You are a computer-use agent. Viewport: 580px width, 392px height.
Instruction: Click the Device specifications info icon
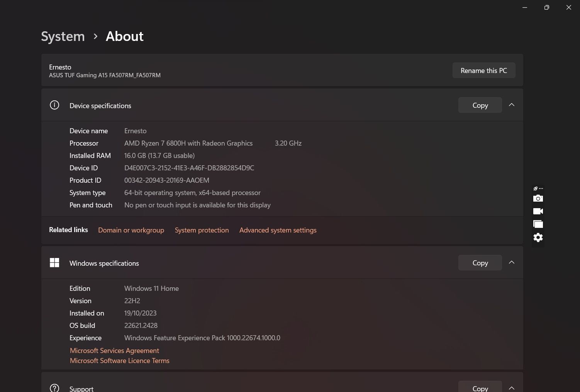tap(54, 105)
